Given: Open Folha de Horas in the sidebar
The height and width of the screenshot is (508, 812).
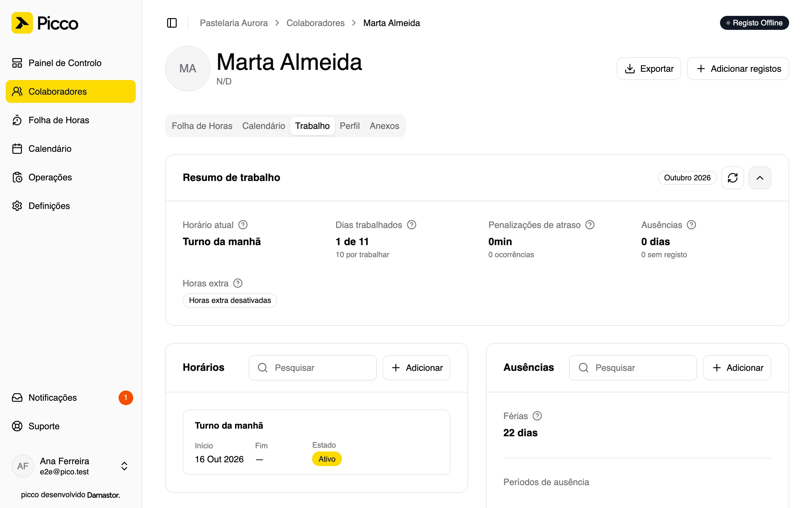Looking at the screenshot, I should pyautogui.click(x=70, y=120).
